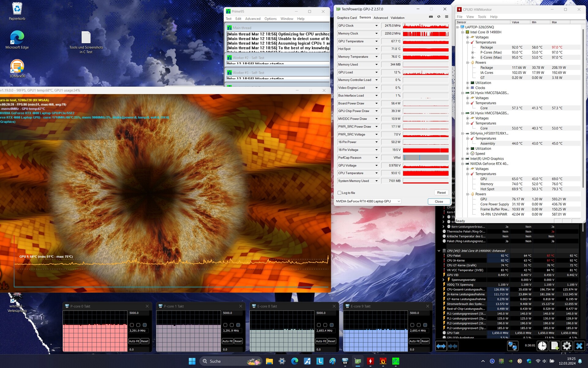Image resolution: width=588 pixels, height=368 pixels.
Task: Open the GPU Clock sensor dropdown
Action: click(376, 26)
